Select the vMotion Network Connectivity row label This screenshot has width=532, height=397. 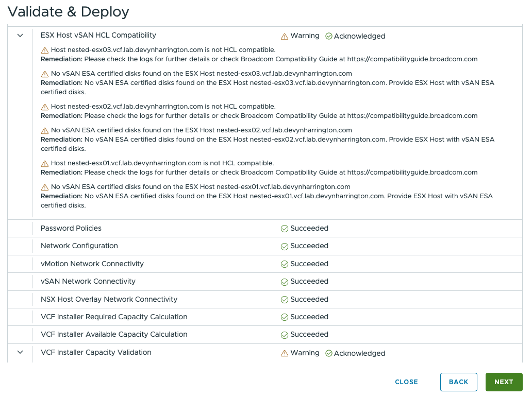click(92, 264)
